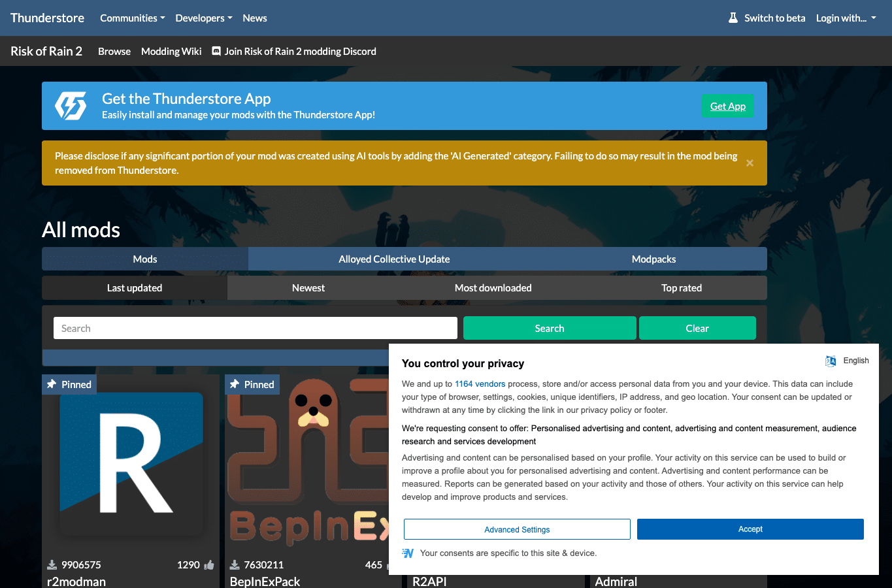The image size is (892, 588).
Task: Click the 'You control your privacy' heading
Action: 463,363
